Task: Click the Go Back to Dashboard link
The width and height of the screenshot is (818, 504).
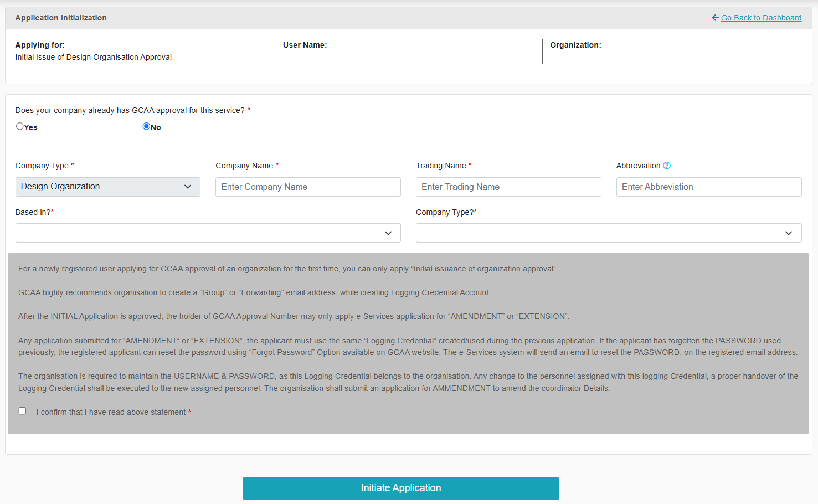Action: pyautogui.click(x=761, y=18)
